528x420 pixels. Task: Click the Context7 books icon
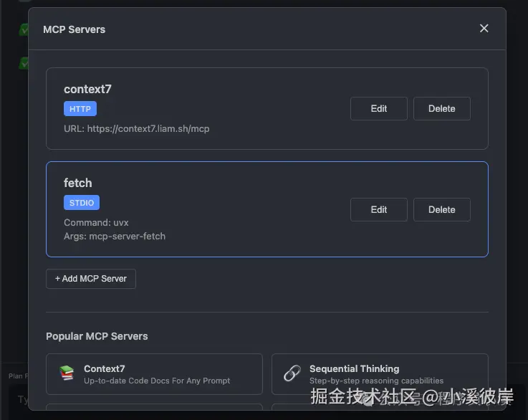coord(67,373)
